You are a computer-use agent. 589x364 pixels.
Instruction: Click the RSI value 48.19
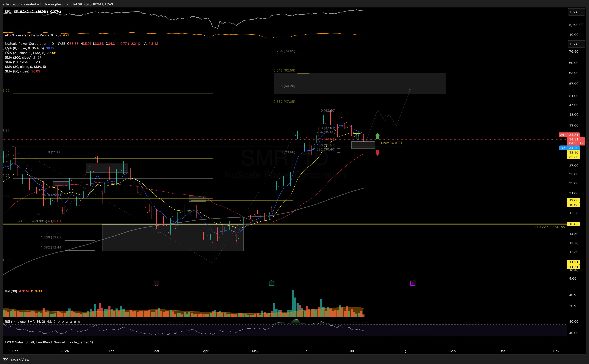pyautogui.click(x=51, y=321)
